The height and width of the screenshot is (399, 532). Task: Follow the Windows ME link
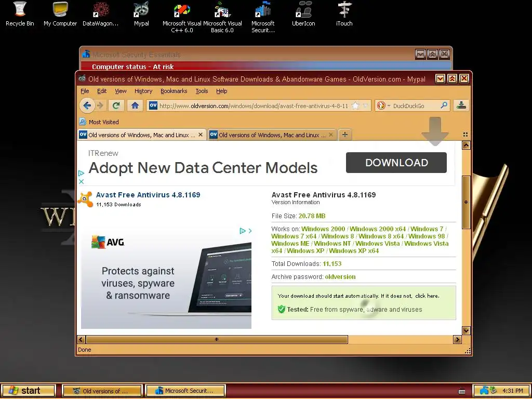pos(290,244)
